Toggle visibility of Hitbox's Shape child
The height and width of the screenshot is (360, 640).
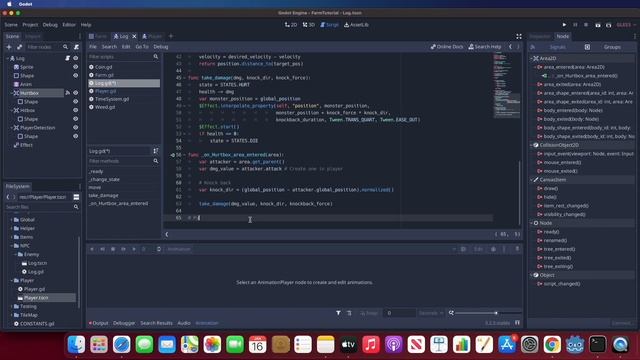click(76, 119)
